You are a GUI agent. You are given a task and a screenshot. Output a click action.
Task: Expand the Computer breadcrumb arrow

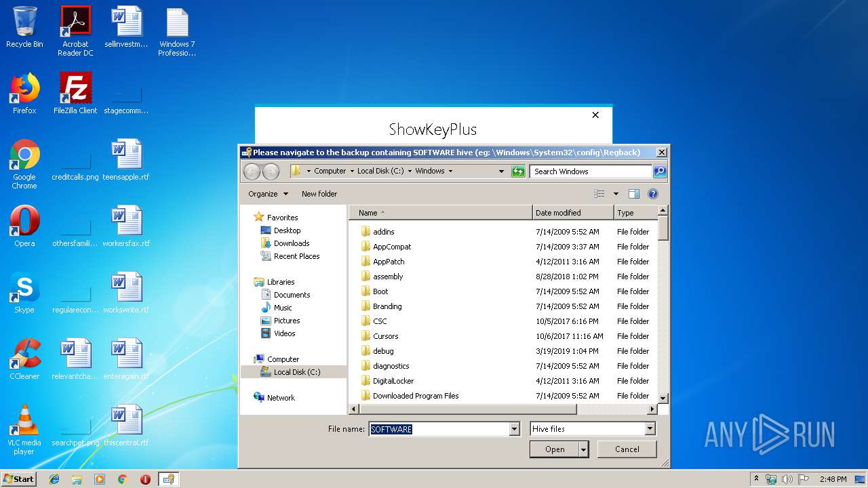(353, 171)
